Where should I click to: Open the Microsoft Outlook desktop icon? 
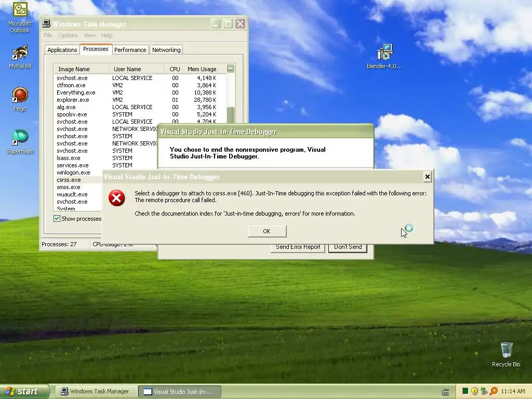tap(20, 17)
